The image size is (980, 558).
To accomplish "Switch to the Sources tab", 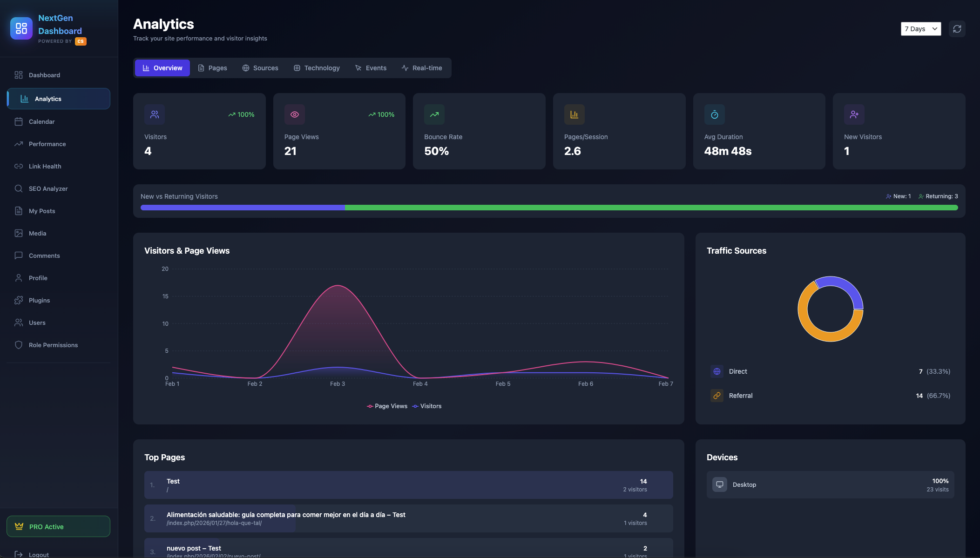I will click(260, 68).
